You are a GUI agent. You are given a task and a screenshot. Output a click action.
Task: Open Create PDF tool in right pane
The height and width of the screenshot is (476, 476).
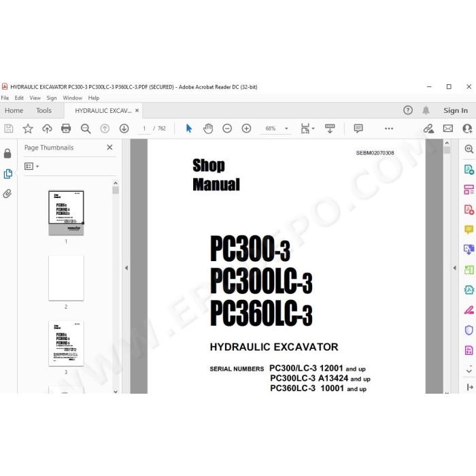pyautogui.click(x=469, y=209)
